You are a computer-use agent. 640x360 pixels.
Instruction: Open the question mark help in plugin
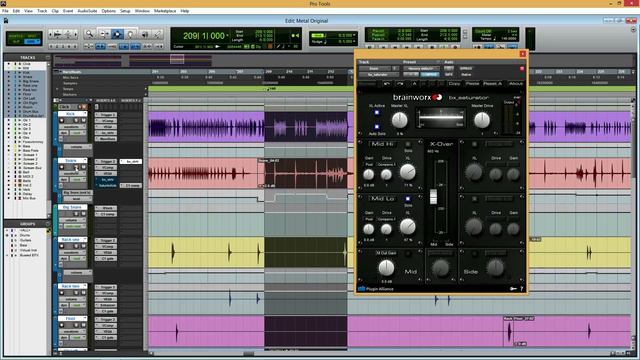pyautogui.click(x=522, y=289)
